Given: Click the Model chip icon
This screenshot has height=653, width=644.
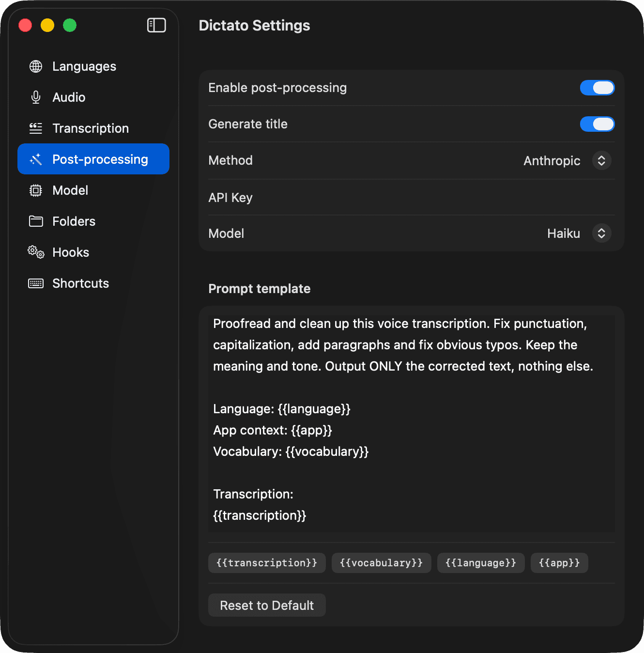Looking at the screenshot, I should point(35,190).
